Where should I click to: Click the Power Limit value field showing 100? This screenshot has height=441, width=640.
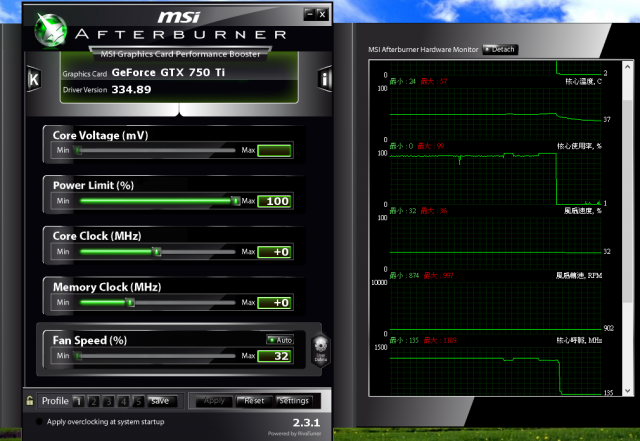(x=274, y=201)
